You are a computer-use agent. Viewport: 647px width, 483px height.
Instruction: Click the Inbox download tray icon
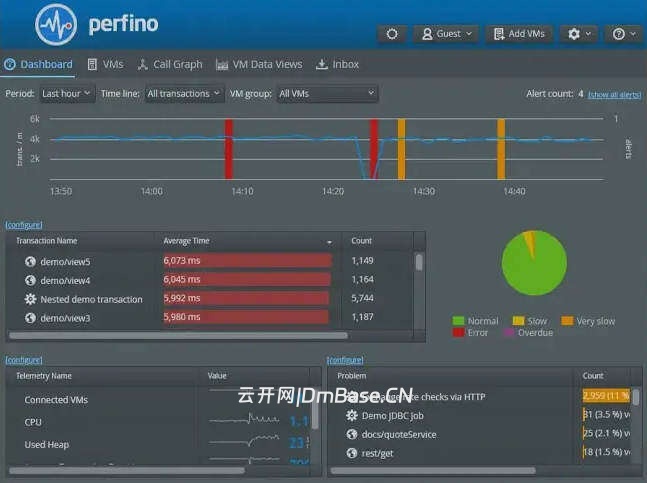(x=322, y=64)
